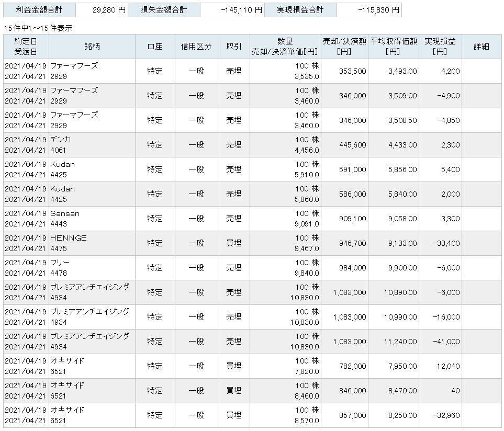Click the 銘柄 column header

[x=92, y=47]
